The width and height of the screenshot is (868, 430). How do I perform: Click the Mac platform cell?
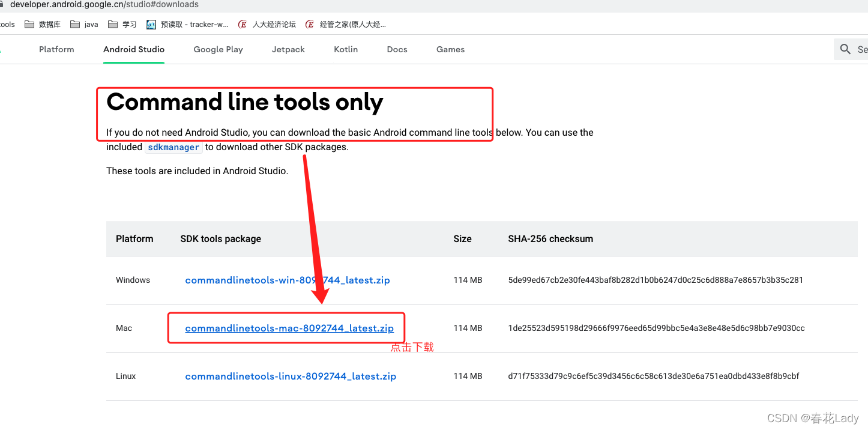point(124,328)
